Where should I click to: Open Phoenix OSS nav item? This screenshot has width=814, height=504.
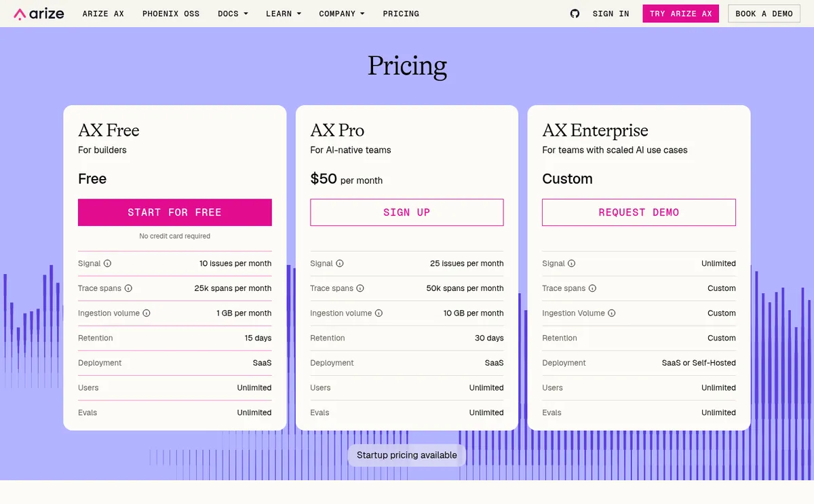coord(171,14)
